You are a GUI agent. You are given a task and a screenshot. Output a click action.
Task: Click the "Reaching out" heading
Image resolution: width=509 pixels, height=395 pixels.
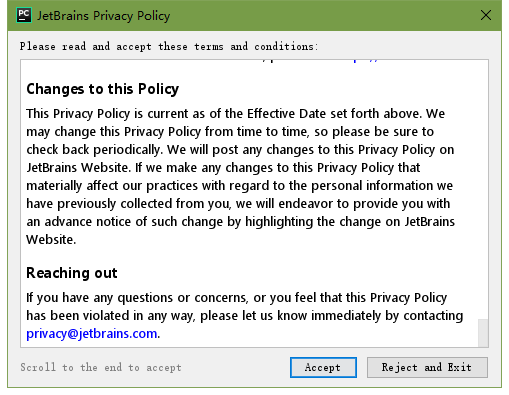tap(72, 273)
